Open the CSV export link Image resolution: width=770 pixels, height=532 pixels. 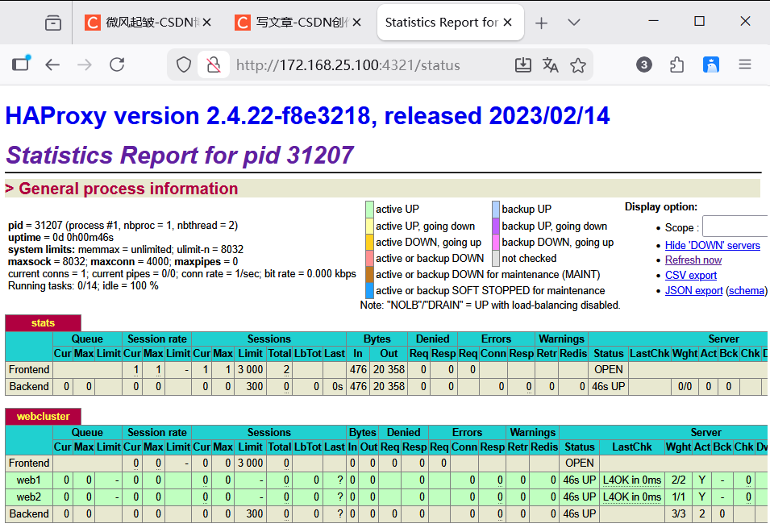pyautogui.click(x=690, y=276)
